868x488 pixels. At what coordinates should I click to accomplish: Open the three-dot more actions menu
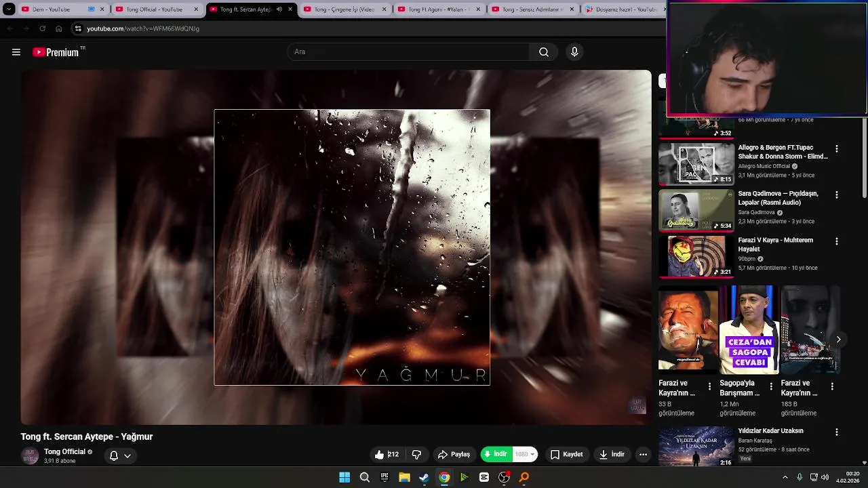click(x=643, y=454)
